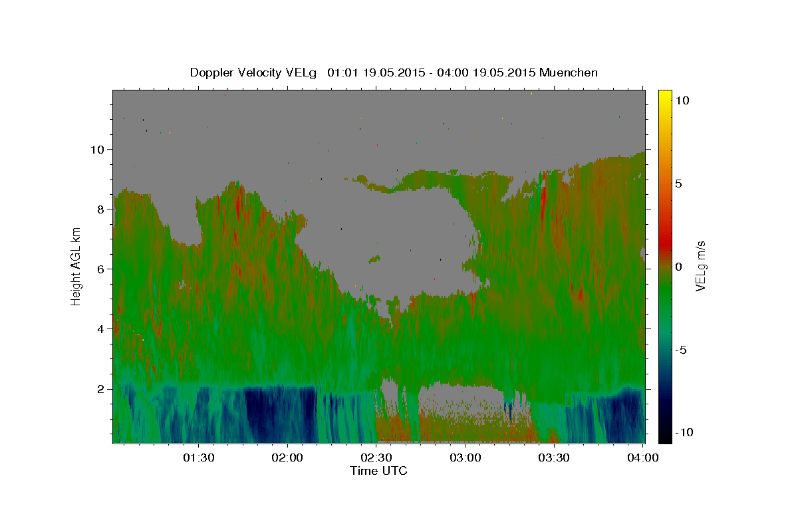
Task: Click the colorbar tick label '5'
Action: 680,184
